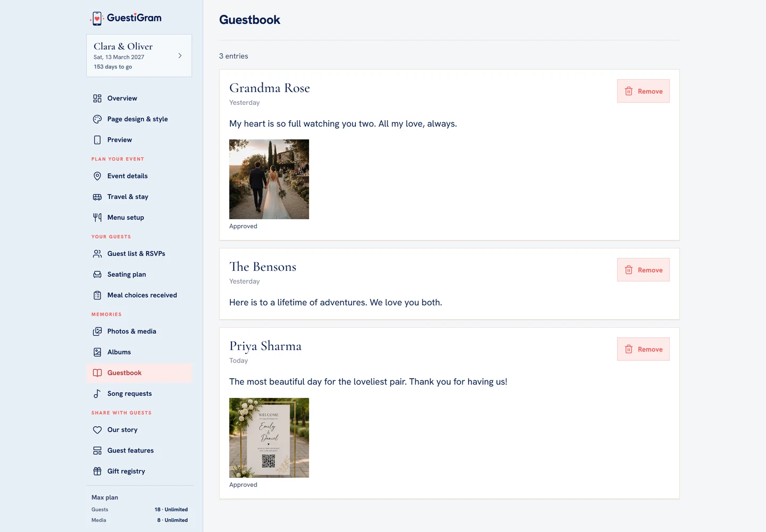The width and height of the screenshot is (766, 532).
Task: Click the Seating plan sofa icon
Action: click(x=97, y=275)
